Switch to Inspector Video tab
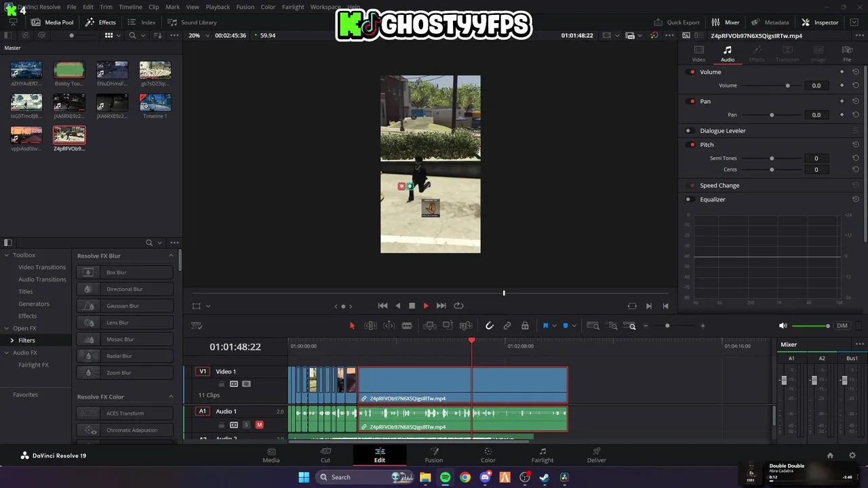This screenshot has width=868, height=488. click(x=698, y=54)
